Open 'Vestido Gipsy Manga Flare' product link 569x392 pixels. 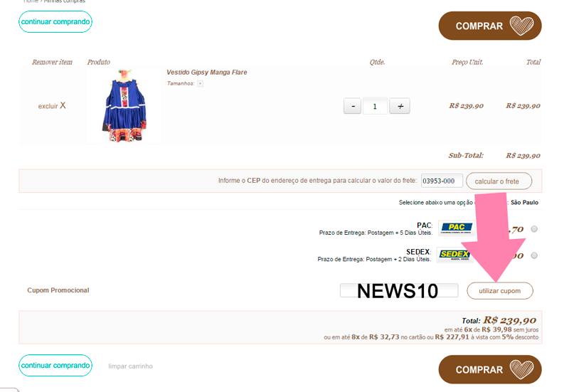[x=207, y=73]
